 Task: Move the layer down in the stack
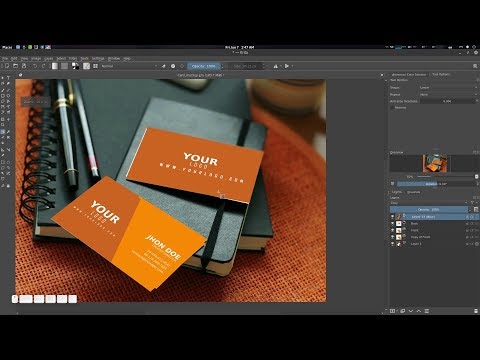point(411,311)
